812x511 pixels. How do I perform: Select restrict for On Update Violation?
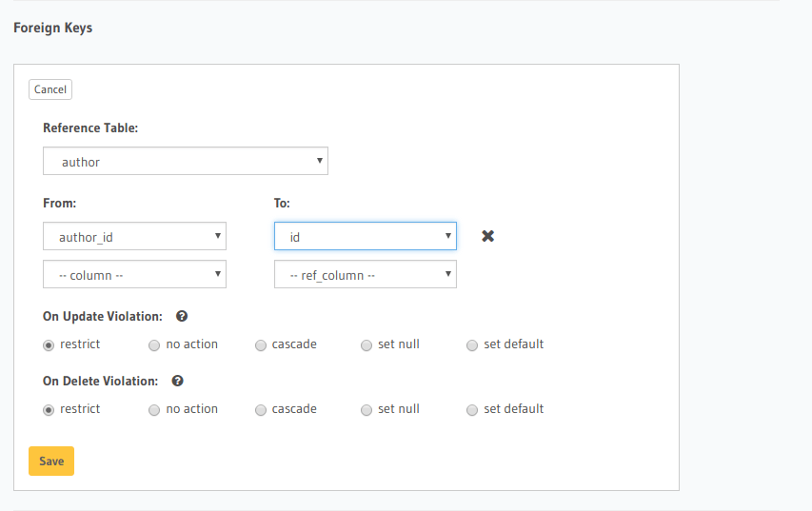[49, 345]
